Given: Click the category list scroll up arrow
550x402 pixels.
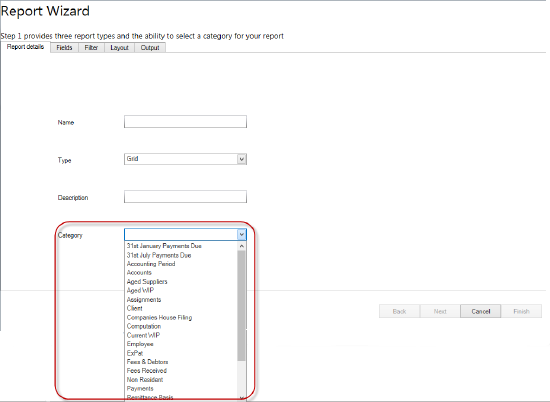Looking at the screenshot, I should pyautogui.click(x=242, y=246).
